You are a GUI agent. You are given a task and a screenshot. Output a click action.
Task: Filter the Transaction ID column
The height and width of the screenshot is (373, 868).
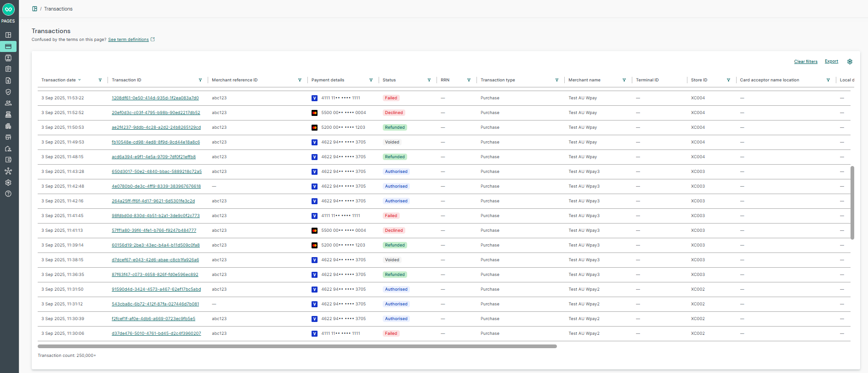[x=200, y=80]
